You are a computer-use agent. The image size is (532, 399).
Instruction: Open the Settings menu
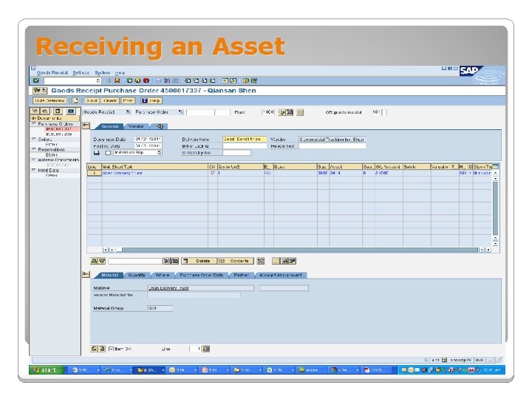pyautogui.click(x=81, y=72)
